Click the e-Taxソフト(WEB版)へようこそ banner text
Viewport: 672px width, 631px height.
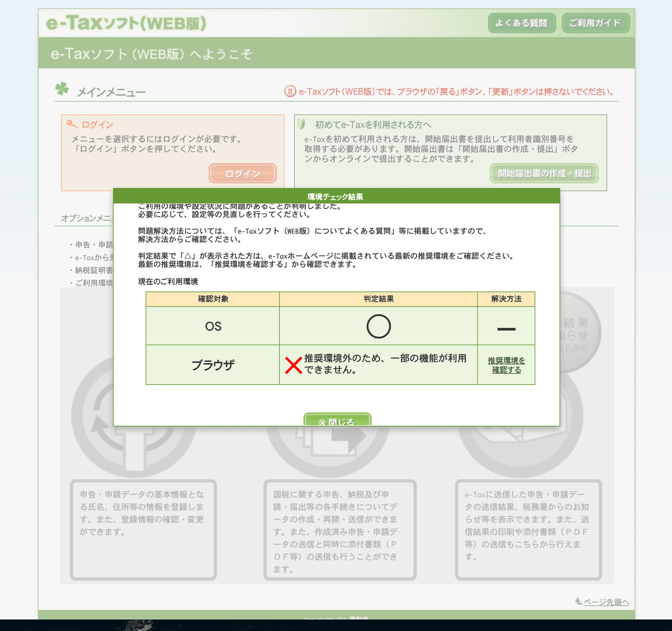pyautogui.click(x=151, y=54)
